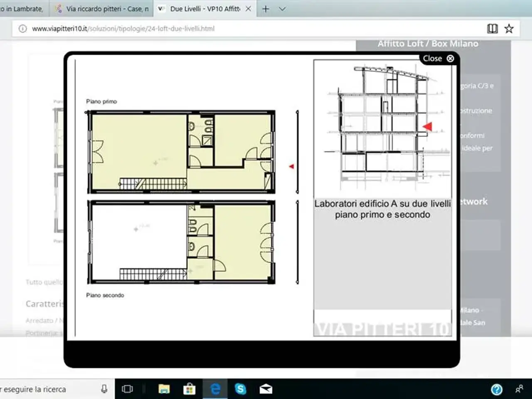Expand the tab preview chevron
The height and width of the screenshot is (399, 532).
(282, 9)
